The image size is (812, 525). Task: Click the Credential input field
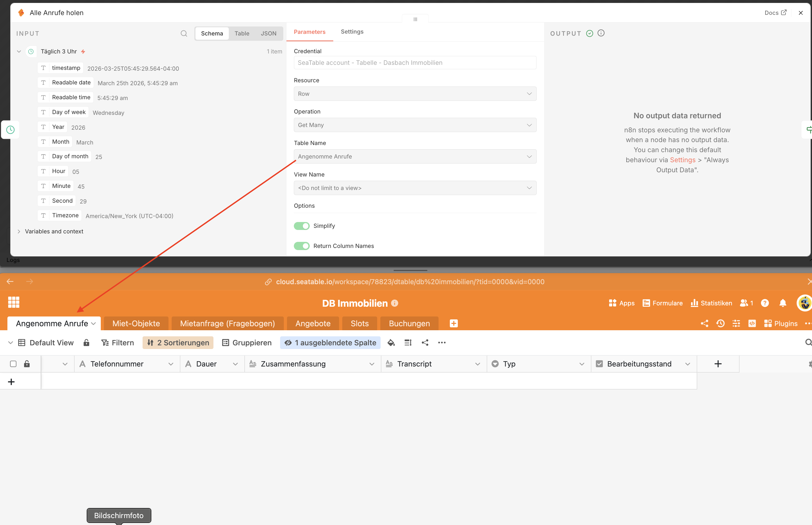(x=415, y=63)
